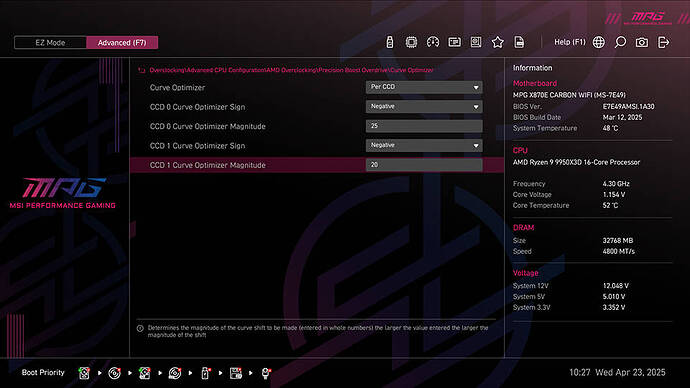Select the USB key boot device

tap(205, 373)
